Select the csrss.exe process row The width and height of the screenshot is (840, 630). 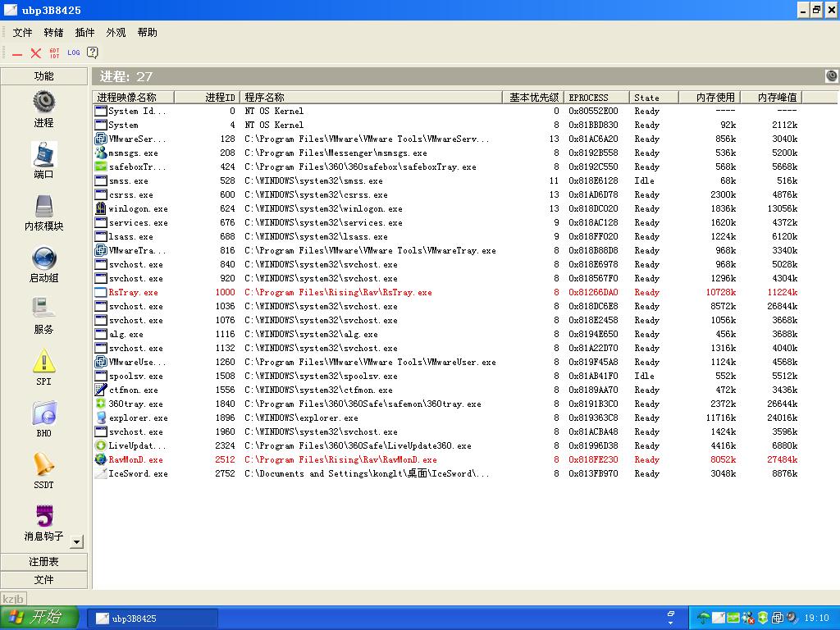pyautogui.click(x=447, y=194)
